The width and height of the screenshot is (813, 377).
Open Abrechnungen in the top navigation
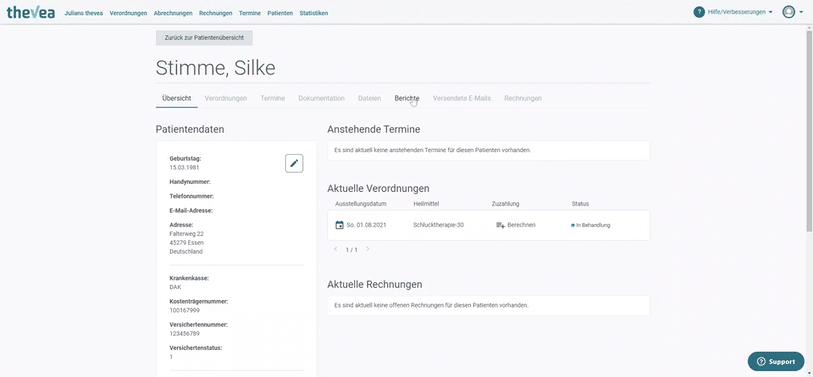173,13
